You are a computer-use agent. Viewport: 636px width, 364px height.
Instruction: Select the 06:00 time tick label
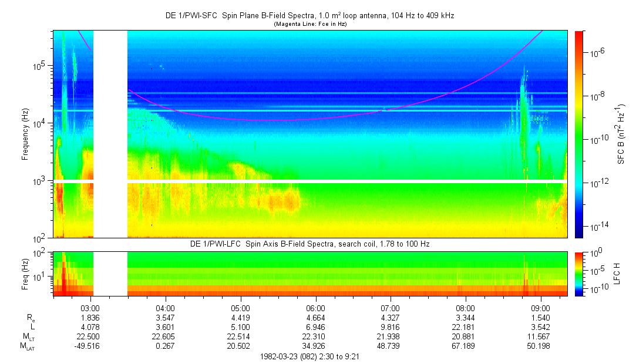coord(315,308)
